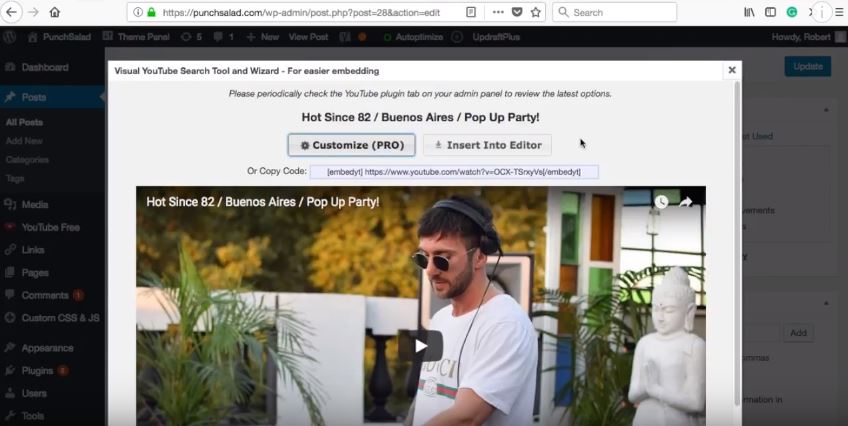Image resolution: width=848 pixels, height=426 pixels.
Task: Click the WordPress logo in admin bar
Action: pos(9,37)
